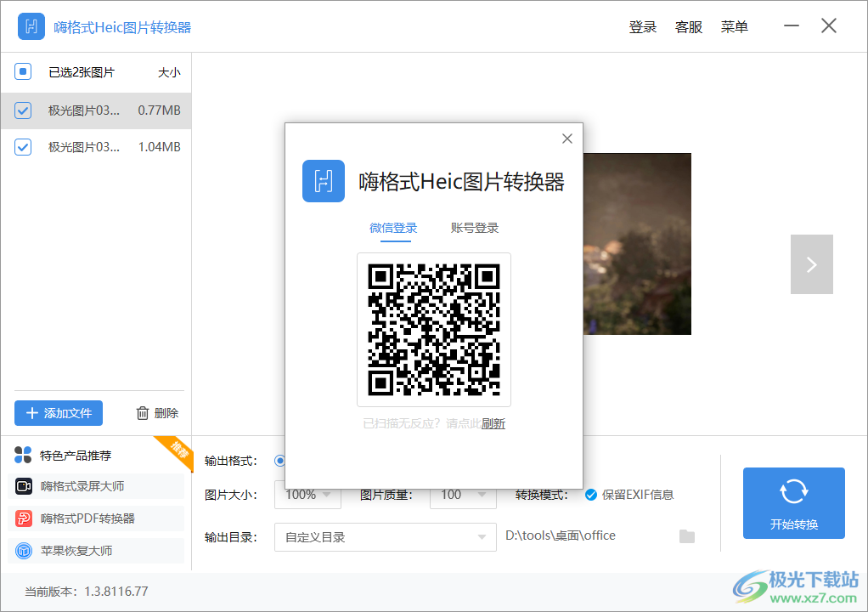The width and height of the screenshot is (868, 612).
Task: Switch to the 账号登录 tab
Action: tap(474, 228)
